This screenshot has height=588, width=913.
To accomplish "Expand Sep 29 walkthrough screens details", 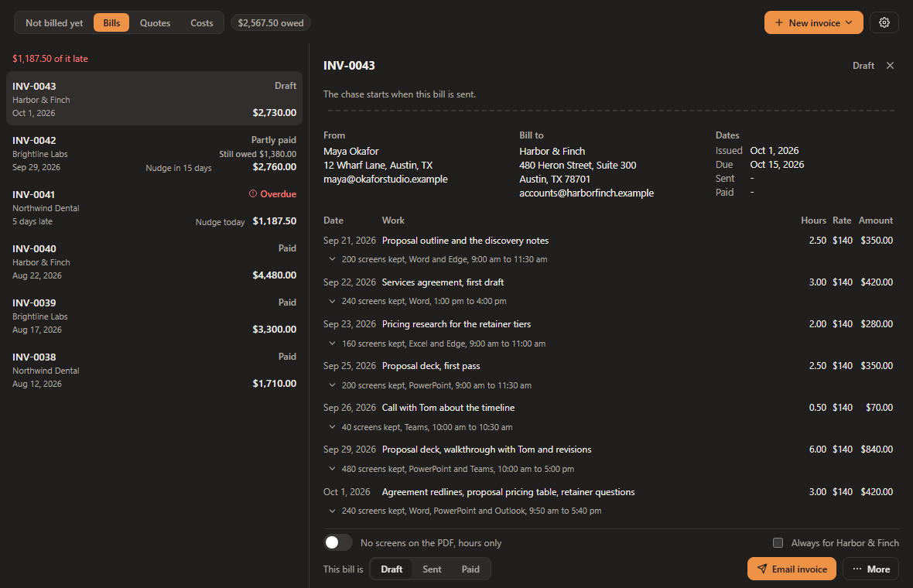I will [332, 469].
